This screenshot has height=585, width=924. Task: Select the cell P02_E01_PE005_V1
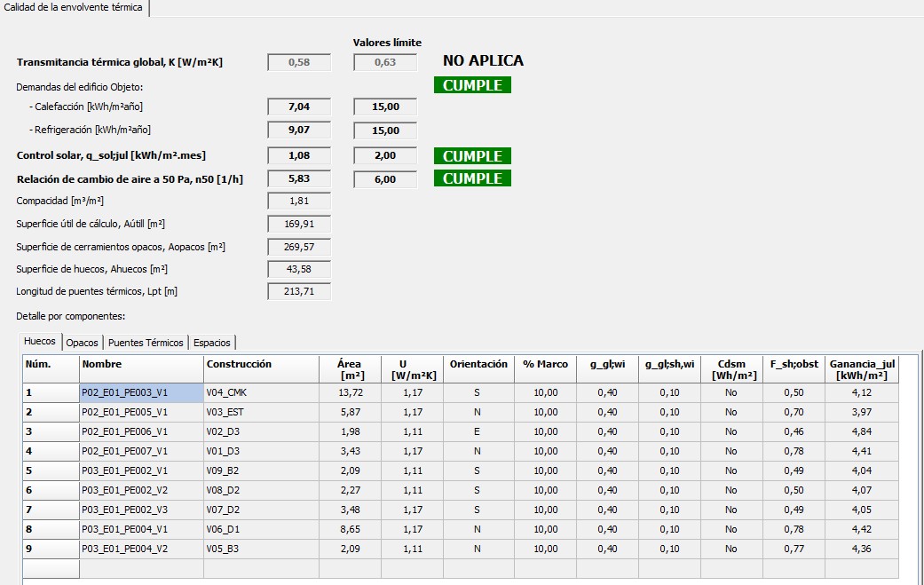tap(141, 412)
